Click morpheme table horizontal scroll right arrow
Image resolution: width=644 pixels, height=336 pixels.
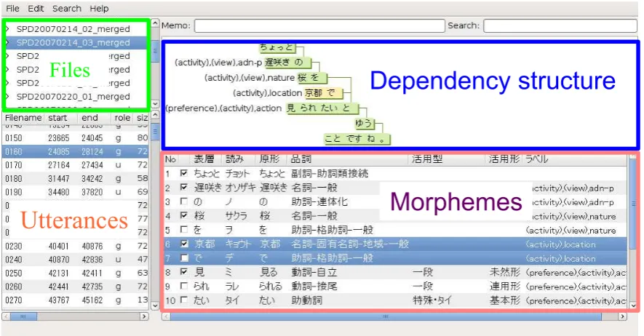point(623,316)
